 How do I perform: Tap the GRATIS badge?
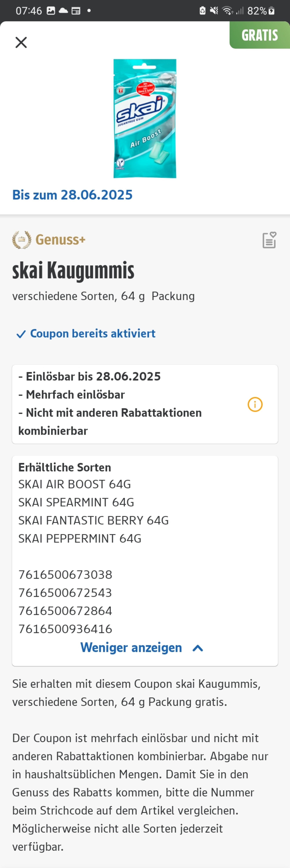tap(260, 35)
